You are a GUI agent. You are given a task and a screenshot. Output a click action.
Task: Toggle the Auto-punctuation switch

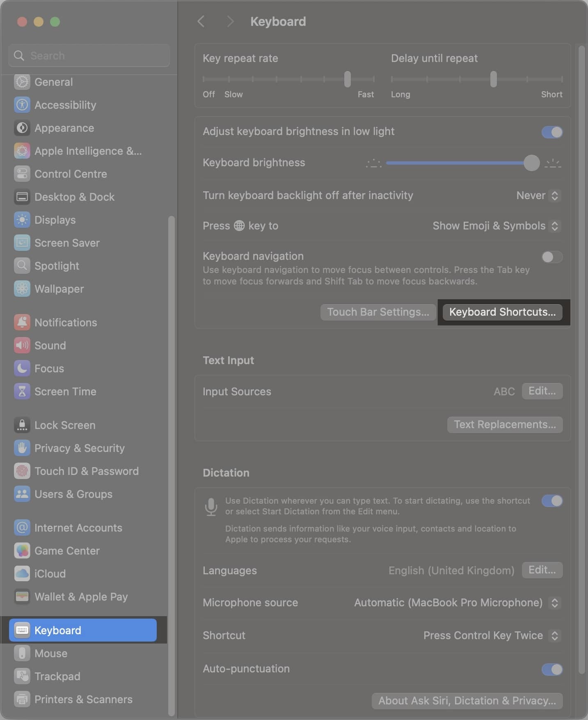pyautogui.click(x=552, y=670)
